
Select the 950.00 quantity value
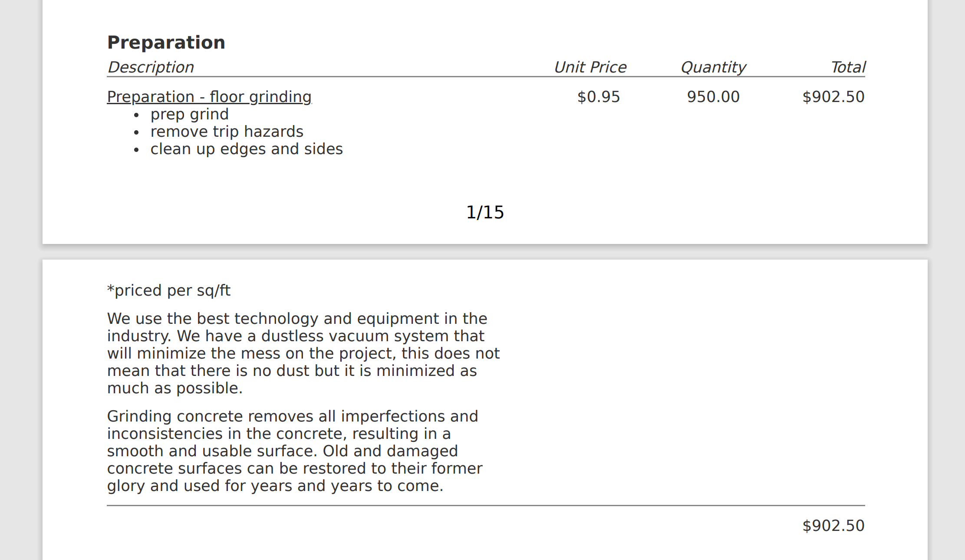(713, 97)
